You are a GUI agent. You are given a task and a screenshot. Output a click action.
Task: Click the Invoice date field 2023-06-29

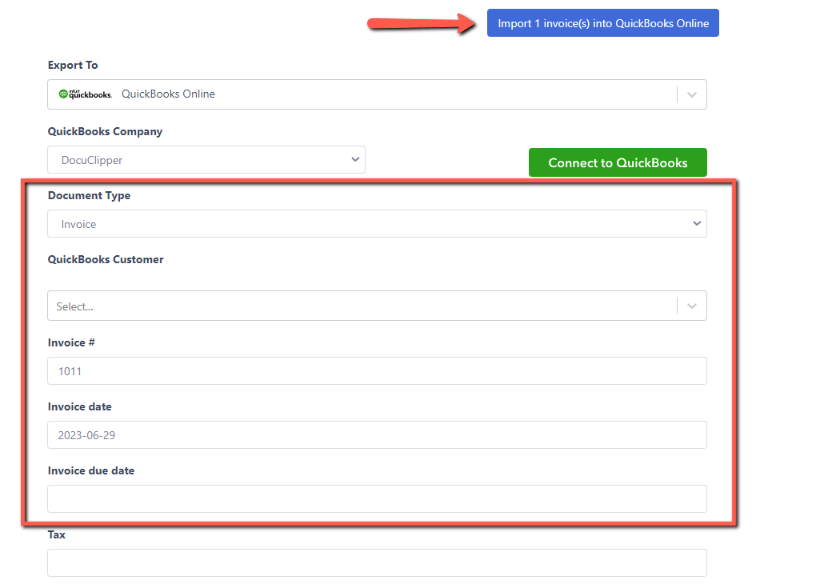pos(377,435)
